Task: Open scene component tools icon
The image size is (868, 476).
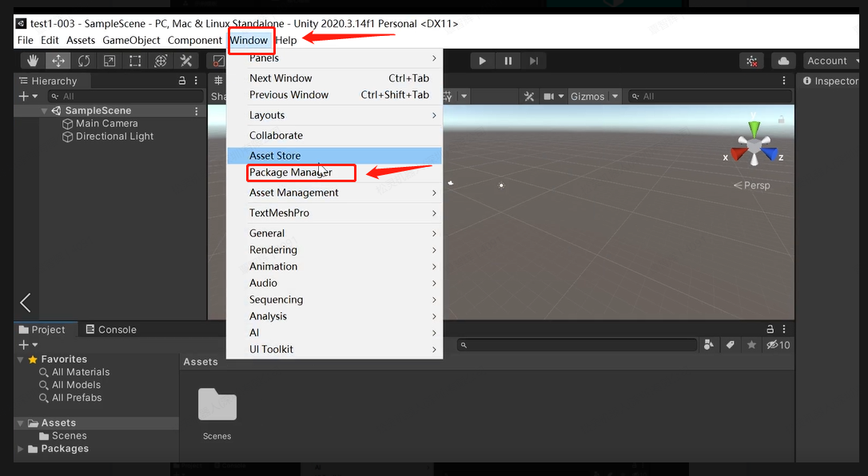Action: point(529,96)
